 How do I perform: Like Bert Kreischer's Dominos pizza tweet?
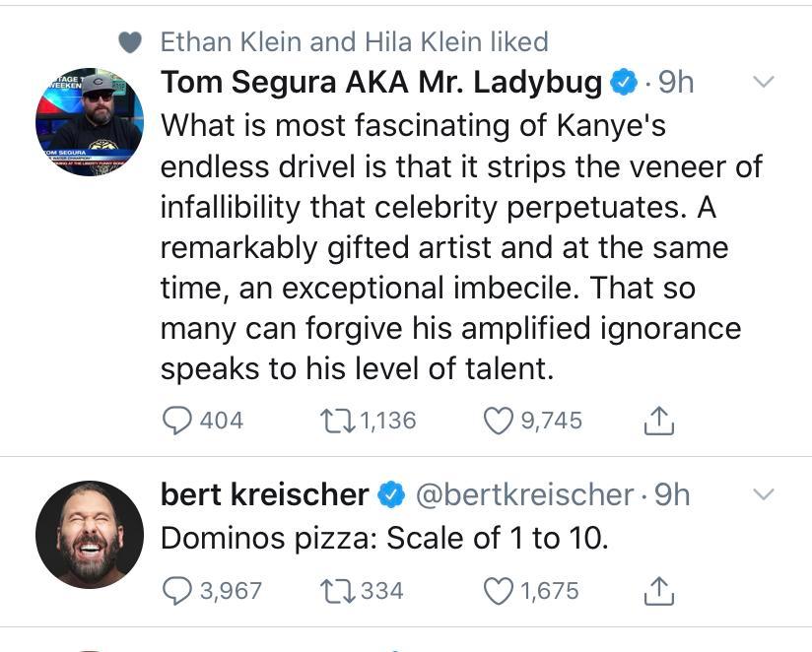(x=499, y=591)
